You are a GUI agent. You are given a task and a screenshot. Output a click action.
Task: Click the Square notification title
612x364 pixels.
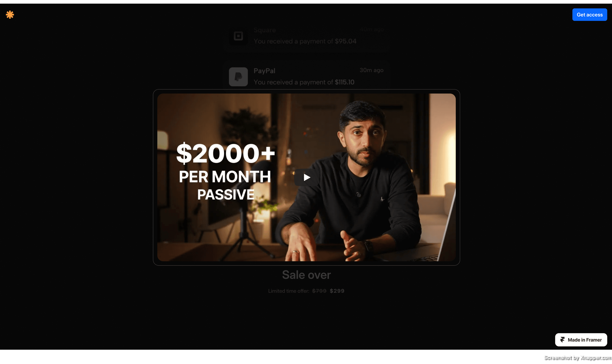click(x=264, y=30)
